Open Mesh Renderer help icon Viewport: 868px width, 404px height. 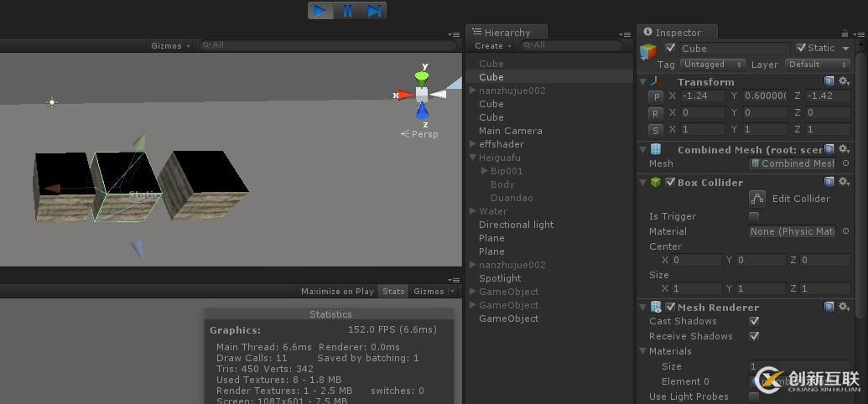click(x=829, y=307)
